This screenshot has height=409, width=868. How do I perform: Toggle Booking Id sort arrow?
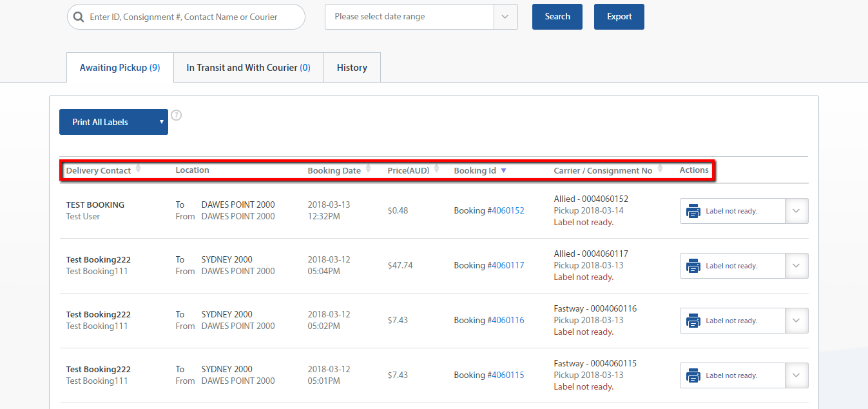[503, 170]
